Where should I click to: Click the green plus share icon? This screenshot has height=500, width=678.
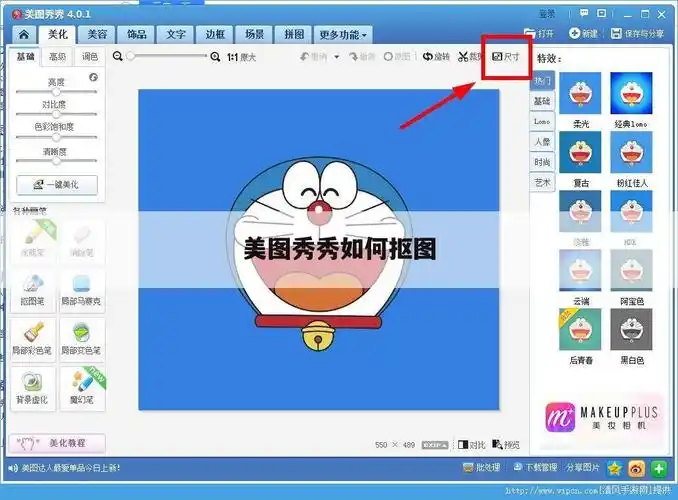659,468
